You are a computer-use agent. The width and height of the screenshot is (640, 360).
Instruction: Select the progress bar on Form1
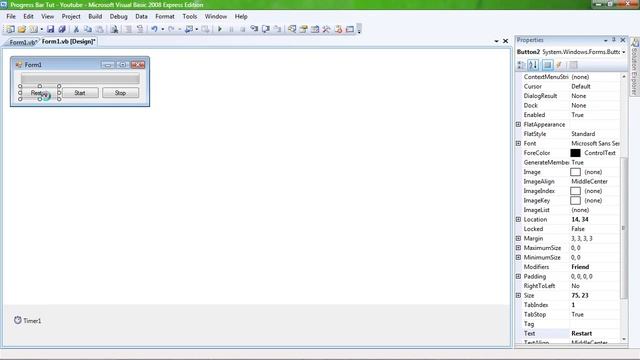(80, 78)
